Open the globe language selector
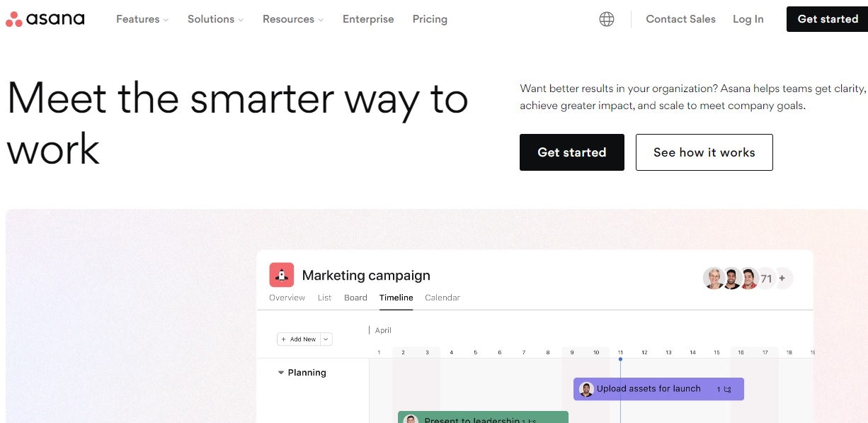The image size is (868, 423). point(607,19)
